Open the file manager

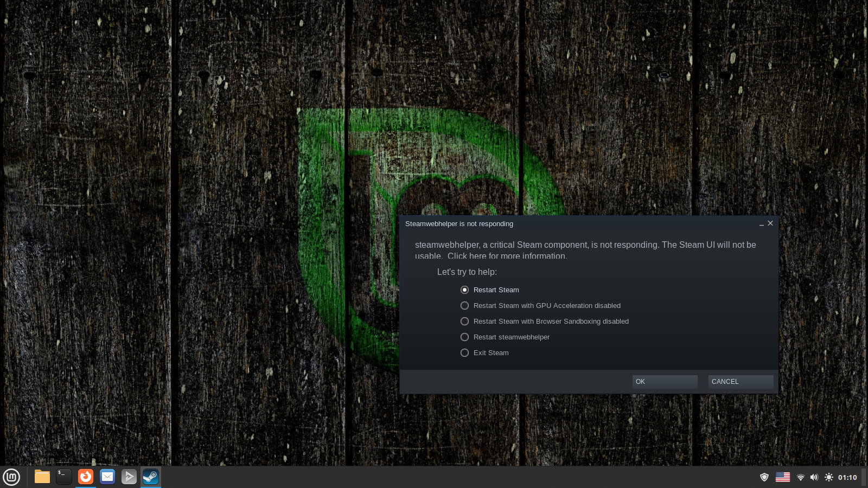pyautogui.click(x=42, y=477)
